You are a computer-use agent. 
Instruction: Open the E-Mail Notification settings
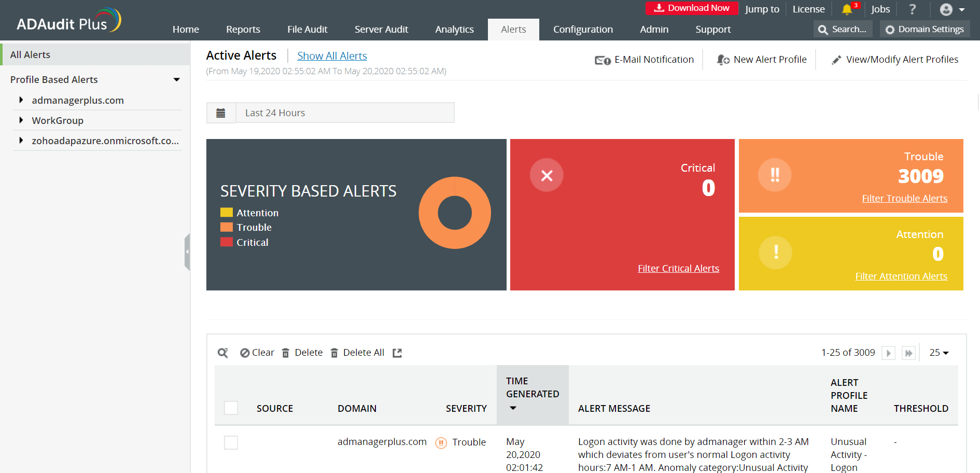point(645,59)
